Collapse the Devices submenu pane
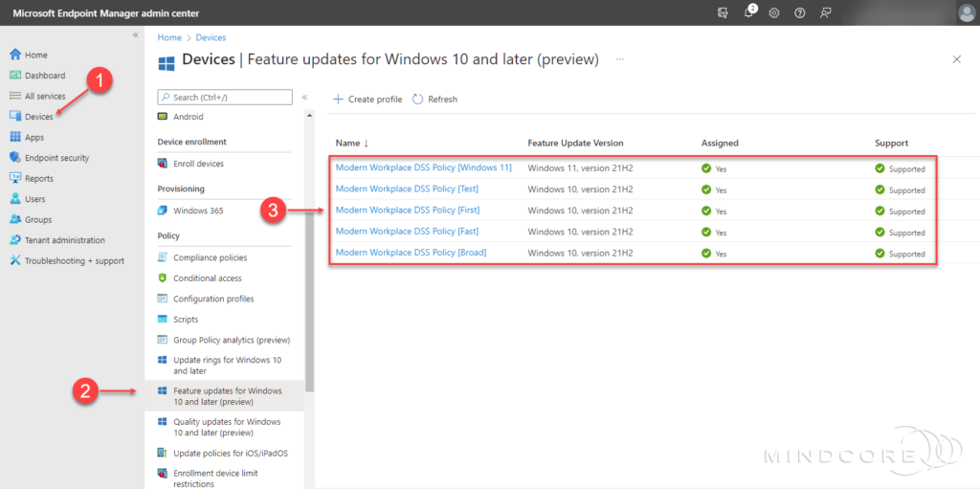The image size is (980, 489). pyautogui.click(x=305, y=97)
